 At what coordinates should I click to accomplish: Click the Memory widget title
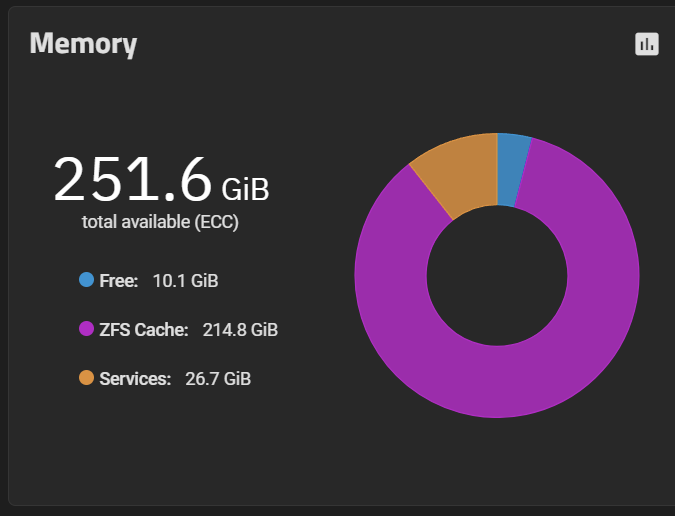click(x=83, y=44)
